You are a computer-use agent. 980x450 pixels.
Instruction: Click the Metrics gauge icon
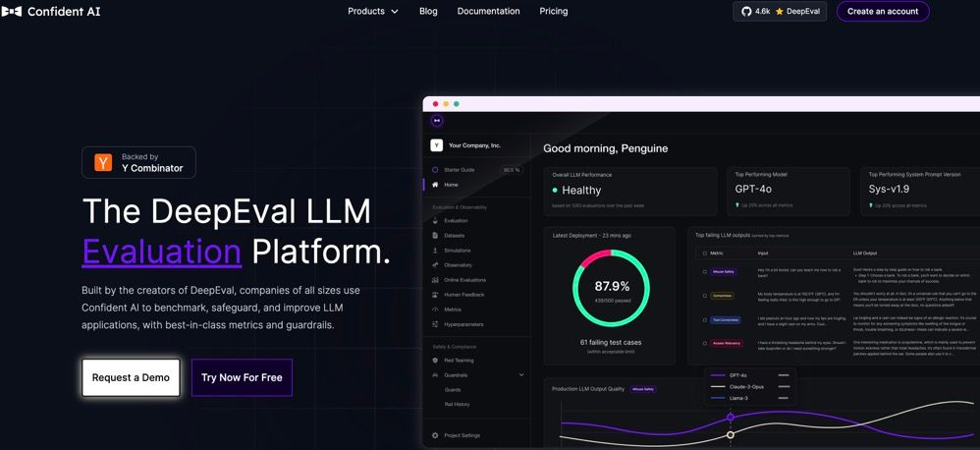coord(435,309)
